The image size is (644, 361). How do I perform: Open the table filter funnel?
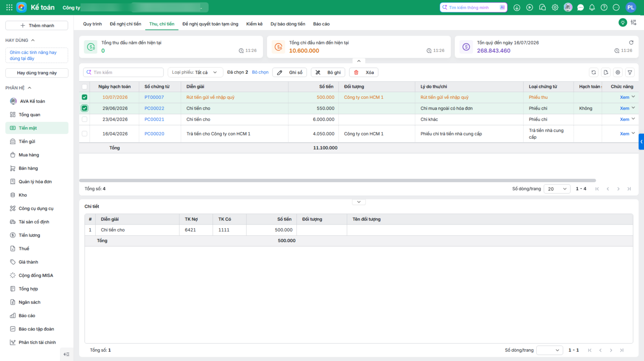tap(630, 72)
